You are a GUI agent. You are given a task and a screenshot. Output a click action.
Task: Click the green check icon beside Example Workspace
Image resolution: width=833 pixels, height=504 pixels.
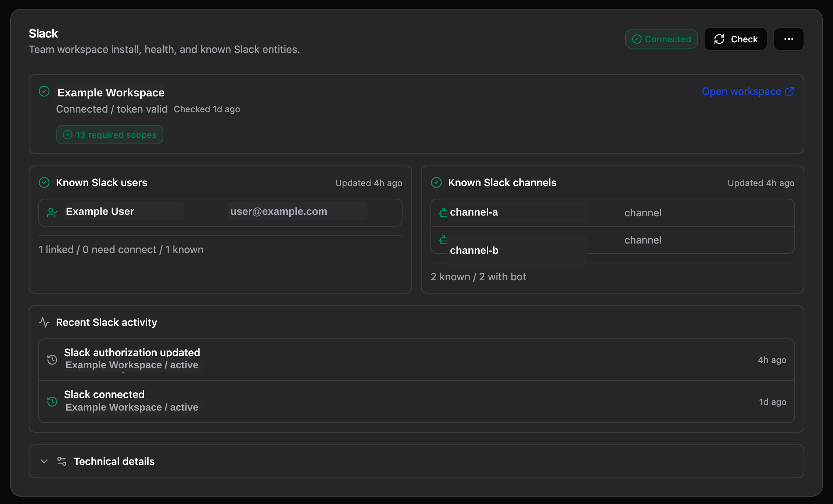[44, 91]
